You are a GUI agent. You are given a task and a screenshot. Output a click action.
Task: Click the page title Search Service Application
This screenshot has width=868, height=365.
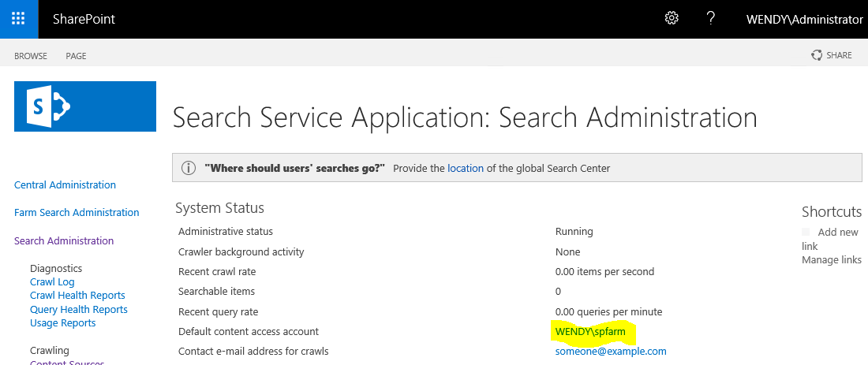click(x=465, y=117)
